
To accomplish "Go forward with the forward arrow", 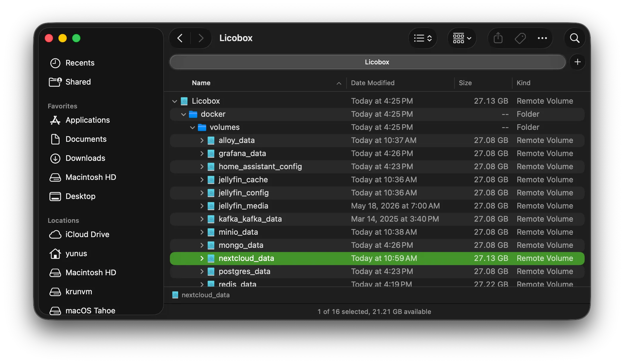I will pyautogui.click(x=201, y=38).
